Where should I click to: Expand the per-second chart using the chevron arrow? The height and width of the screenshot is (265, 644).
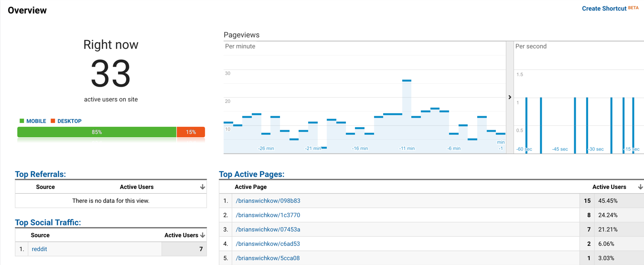click(510, 97)
